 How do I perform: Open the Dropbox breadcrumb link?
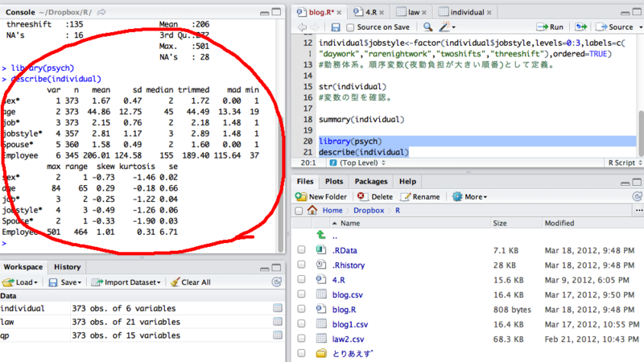(x=369, y=210)
